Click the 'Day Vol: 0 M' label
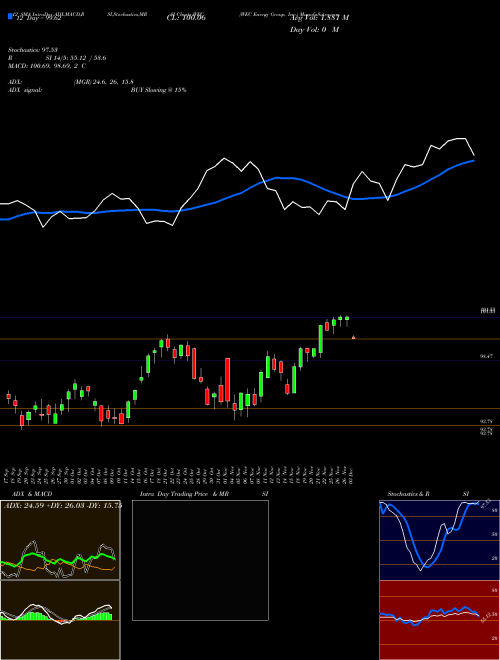Screen dimensions: 500x660 click(x=314, y=30)
